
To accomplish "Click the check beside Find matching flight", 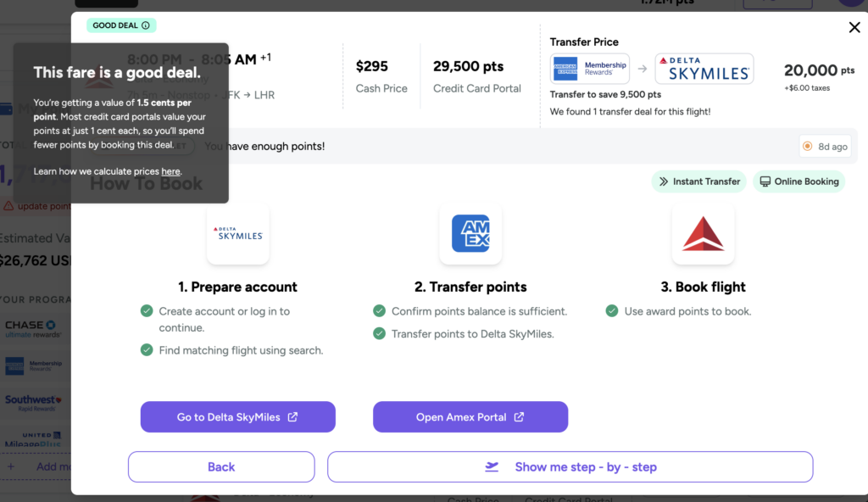I will 147,350.
